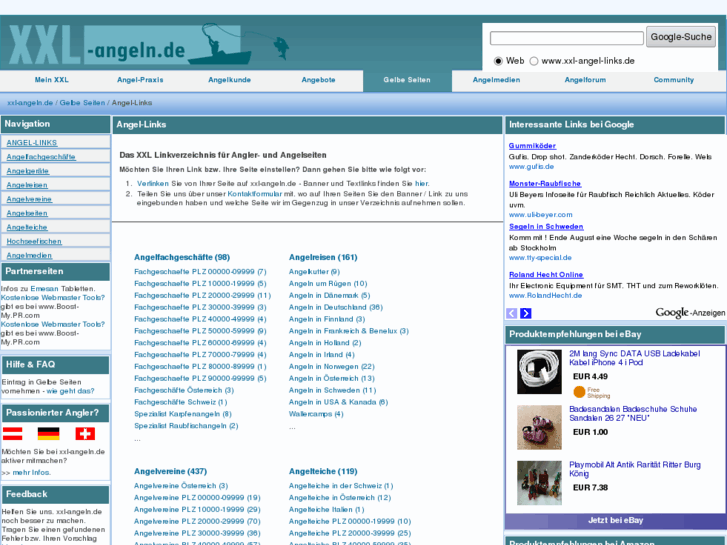Click the Verlinken link in instructions

coord(153,184)
